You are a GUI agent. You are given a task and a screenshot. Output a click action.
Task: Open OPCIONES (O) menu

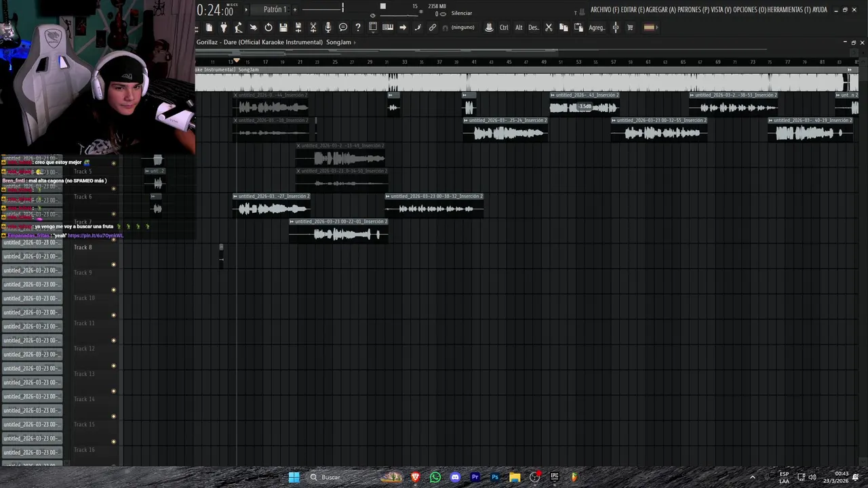(x=749, y=10)
